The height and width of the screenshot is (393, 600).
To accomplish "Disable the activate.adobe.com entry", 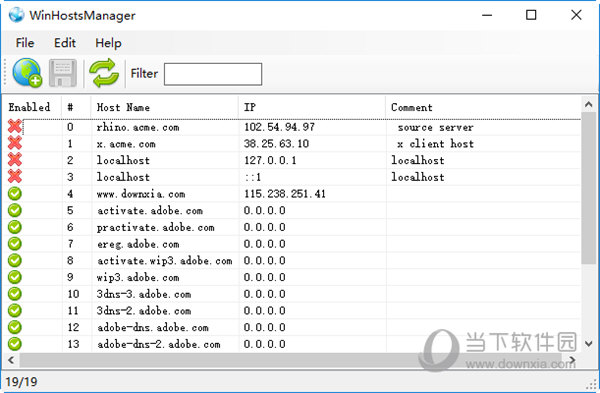I will [x=15, y=210].
